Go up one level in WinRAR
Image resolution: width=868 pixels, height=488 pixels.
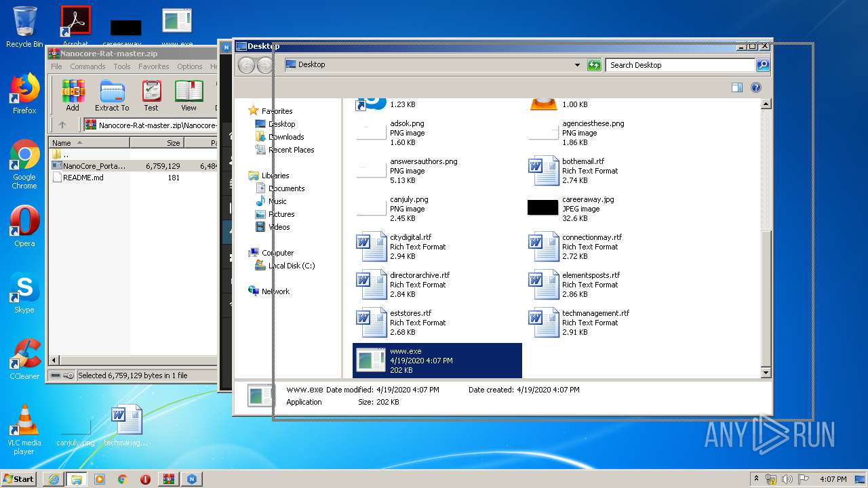(62, 125)
